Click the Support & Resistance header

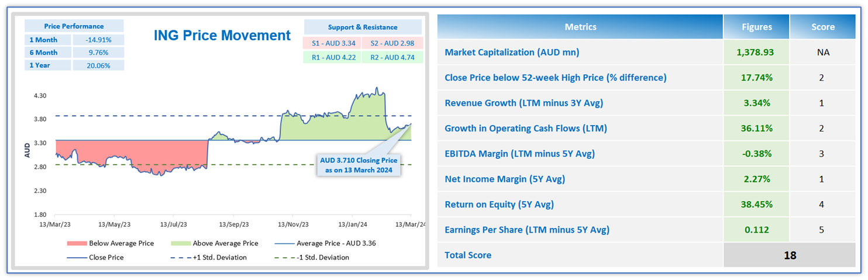coord(363,27)
